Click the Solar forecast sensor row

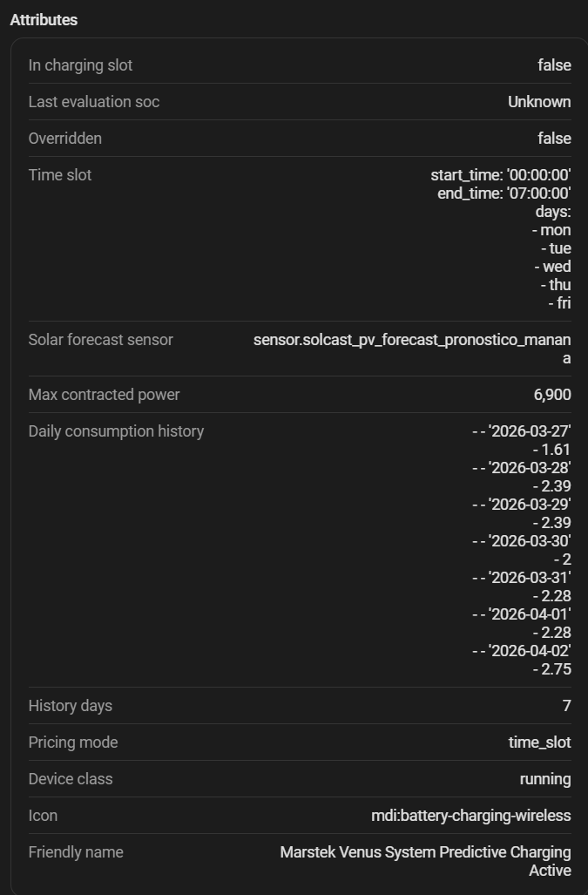(101, 340)
